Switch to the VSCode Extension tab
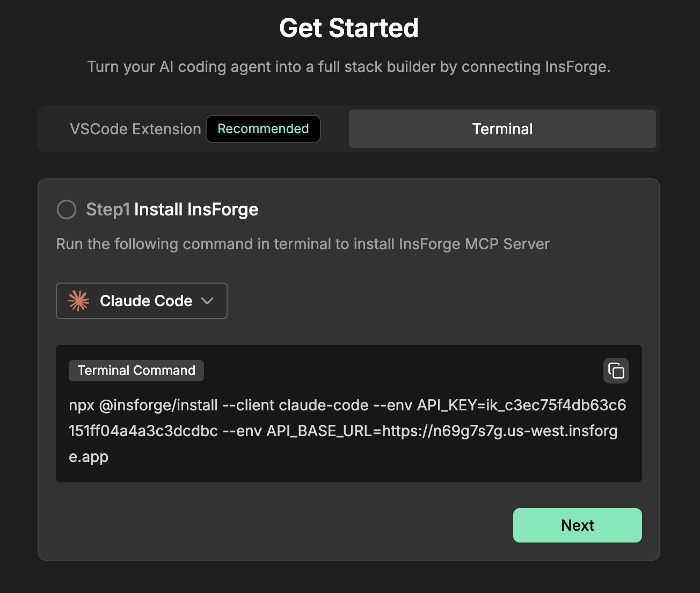Image resolution: width=700 pixels, height=593 pixels. pyautogui.click(x=135, y=129)
